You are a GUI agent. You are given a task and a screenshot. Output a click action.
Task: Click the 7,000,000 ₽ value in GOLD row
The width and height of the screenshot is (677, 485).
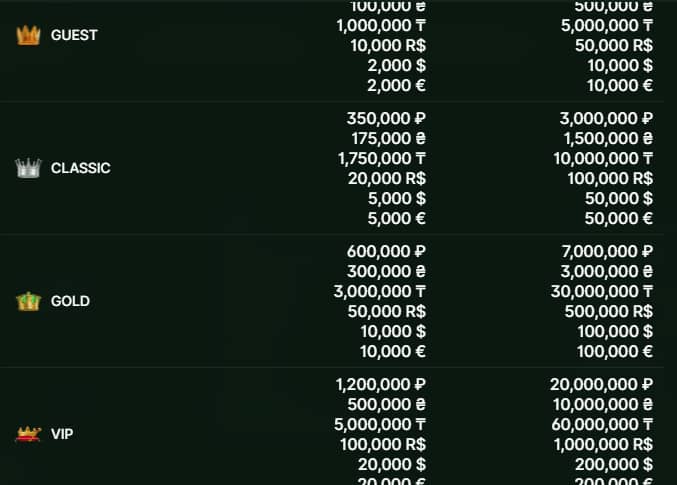click(x=607, y=251)
